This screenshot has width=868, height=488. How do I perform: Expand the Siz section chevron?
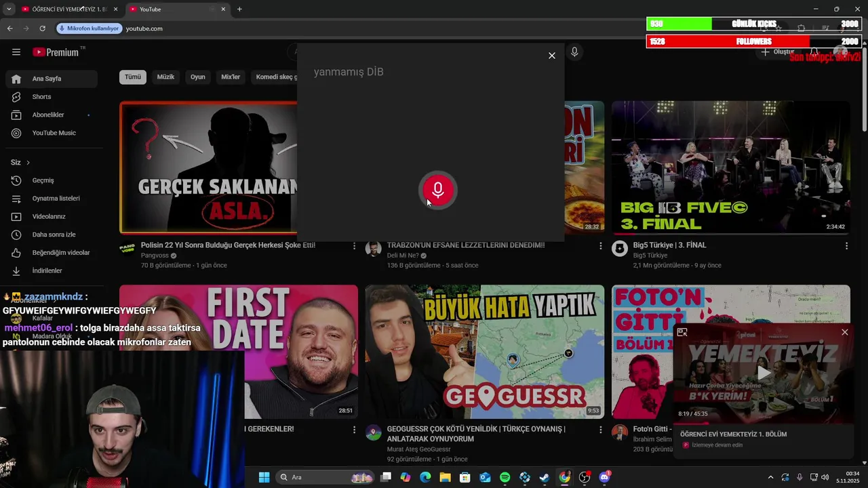(28, 163)
